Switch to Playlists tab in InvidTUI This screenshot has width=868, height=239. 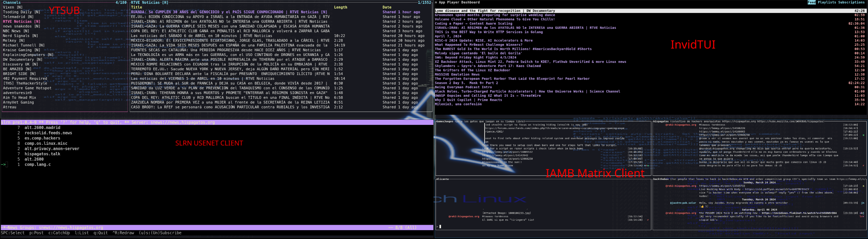click(827, 2)
